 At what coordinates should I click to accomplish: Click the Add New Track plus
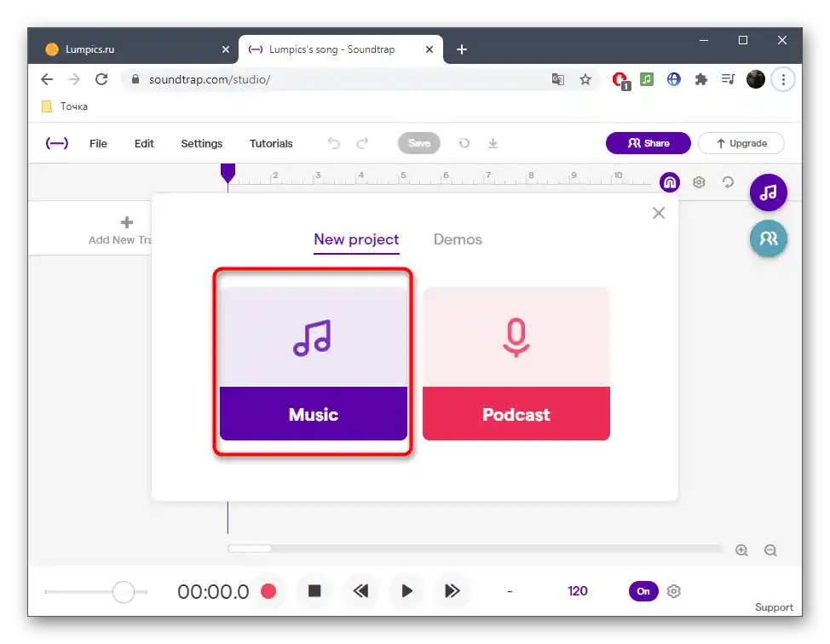(126, 222)
